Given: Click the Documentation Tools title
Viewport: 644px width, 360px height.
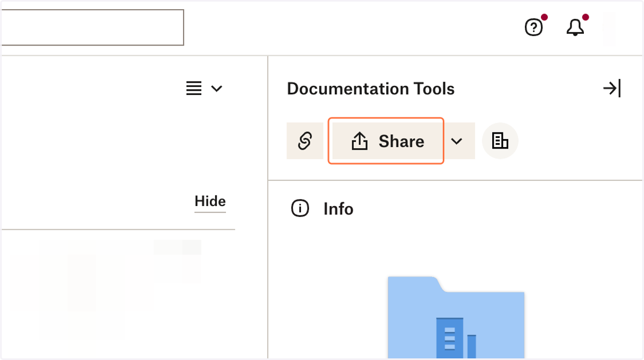Looking at the screenshot, I should point(371,89).
